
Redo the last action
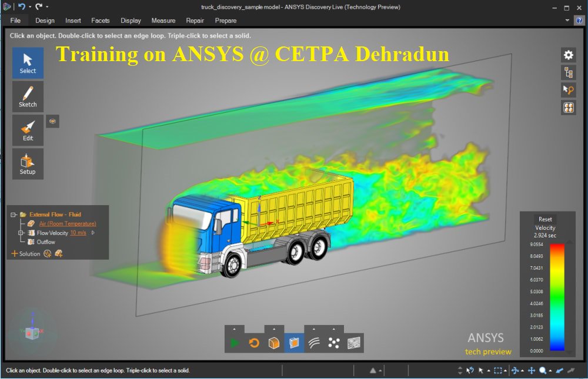pyautogui.click(x=39, y=6)
